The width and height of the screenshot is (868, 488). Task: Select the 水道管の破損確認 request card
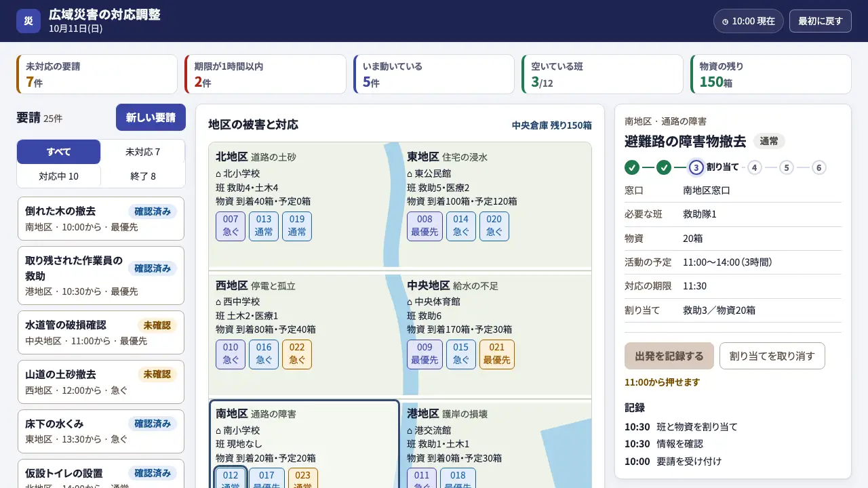pyautogui.click(x=101, y=332)
